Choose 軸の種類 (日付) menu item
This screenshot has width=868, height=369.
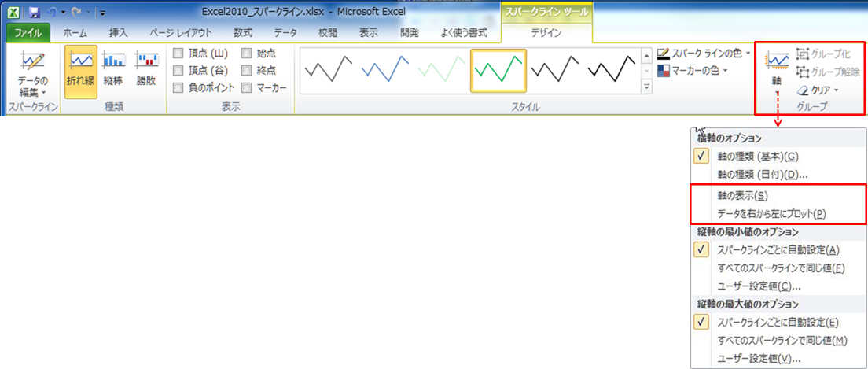[778, 175]
